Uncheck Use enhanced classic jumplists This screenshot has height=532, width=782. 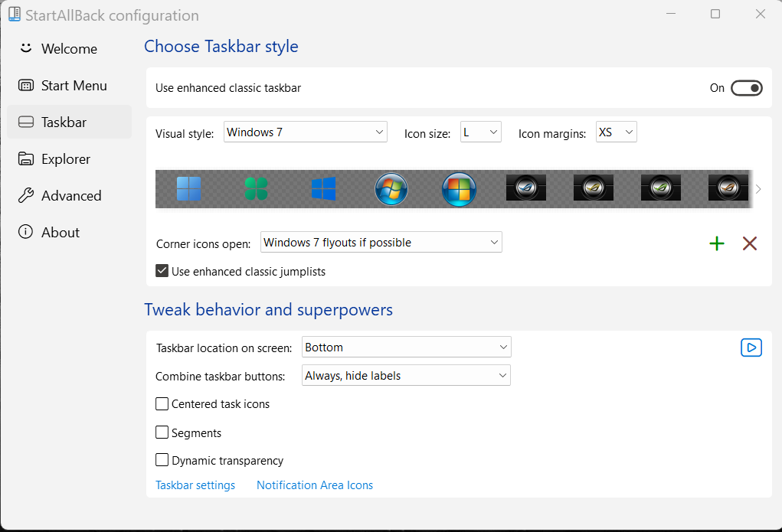click(x=162, y=271)
